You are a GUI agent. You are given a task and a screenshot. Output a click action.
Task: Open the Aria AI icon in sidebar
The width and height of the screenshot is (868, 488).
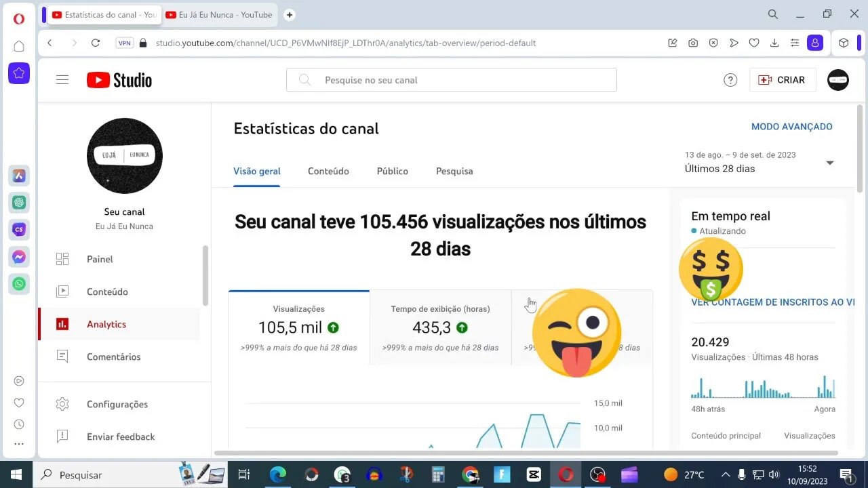tap(19, 176)
